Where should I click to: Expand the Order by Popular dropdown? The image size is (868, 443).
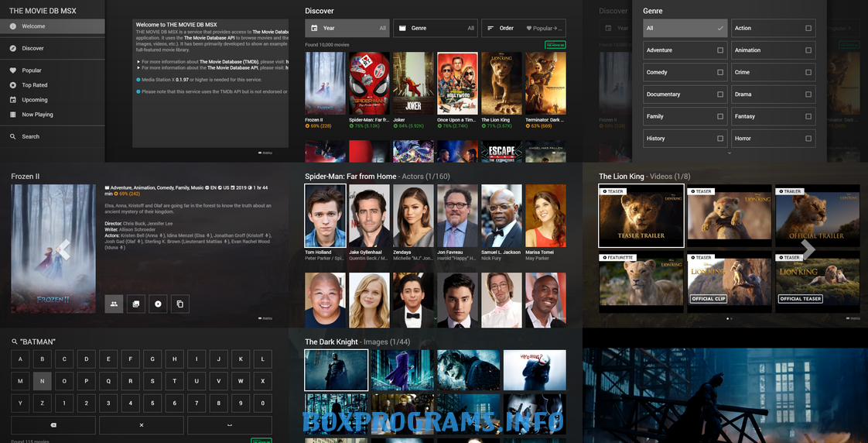[523, 29]
